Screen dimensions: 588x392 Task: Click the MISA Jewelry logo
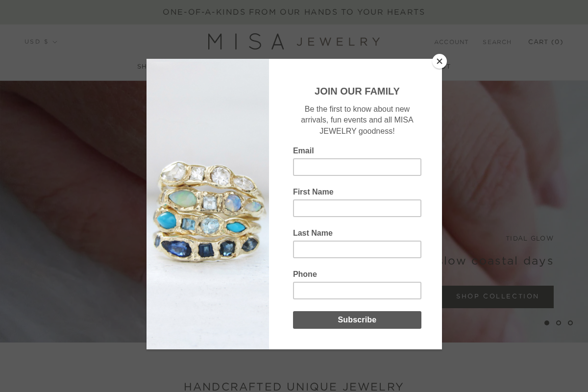(294, 42)
